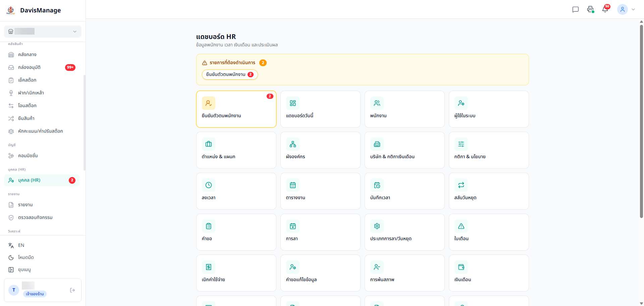
Task: Click the เจ้าของร้าน role badge
Action: [35, 294]
